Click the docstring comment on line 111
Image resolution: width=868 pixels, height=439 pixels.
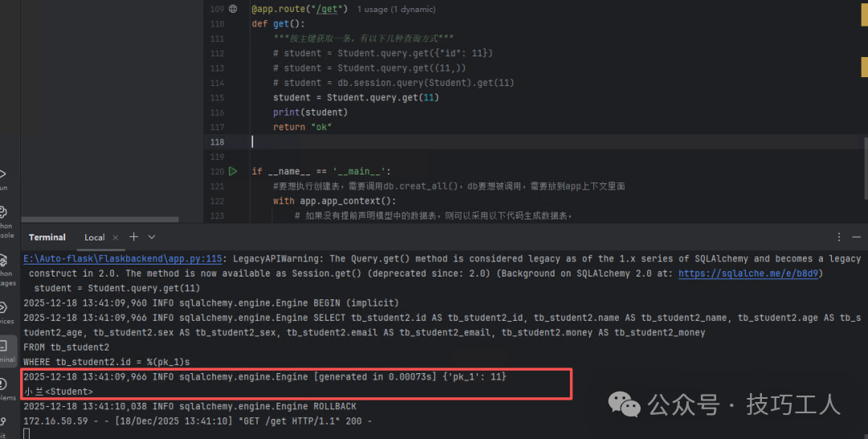point(363,39)
